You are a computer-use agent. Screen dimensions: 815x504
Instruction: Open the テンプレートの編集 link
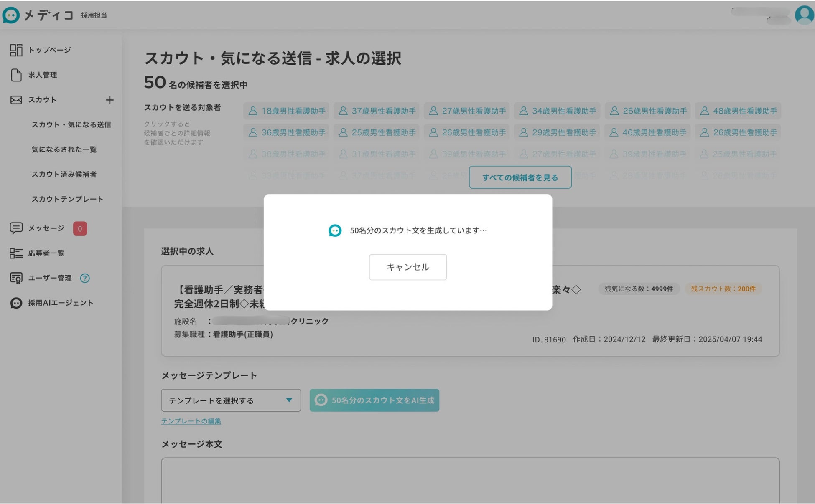pyautogui.click(x=191, y=421)
